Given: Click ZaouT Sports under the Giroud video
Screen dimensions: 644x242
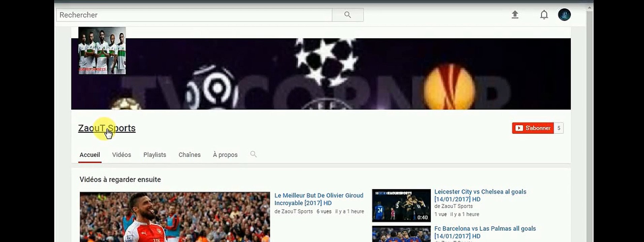Looking at the screenshot, I should click(x=296, y=211).
